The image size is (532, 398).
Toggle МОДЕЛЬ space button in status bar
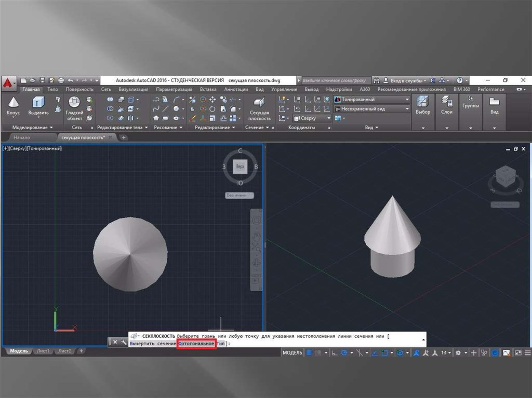[292, 353]
